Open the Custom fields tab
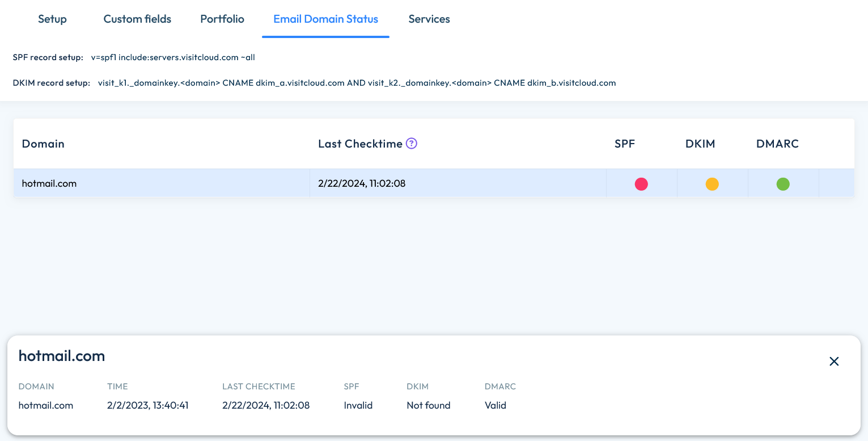 [x=137, y=19]
